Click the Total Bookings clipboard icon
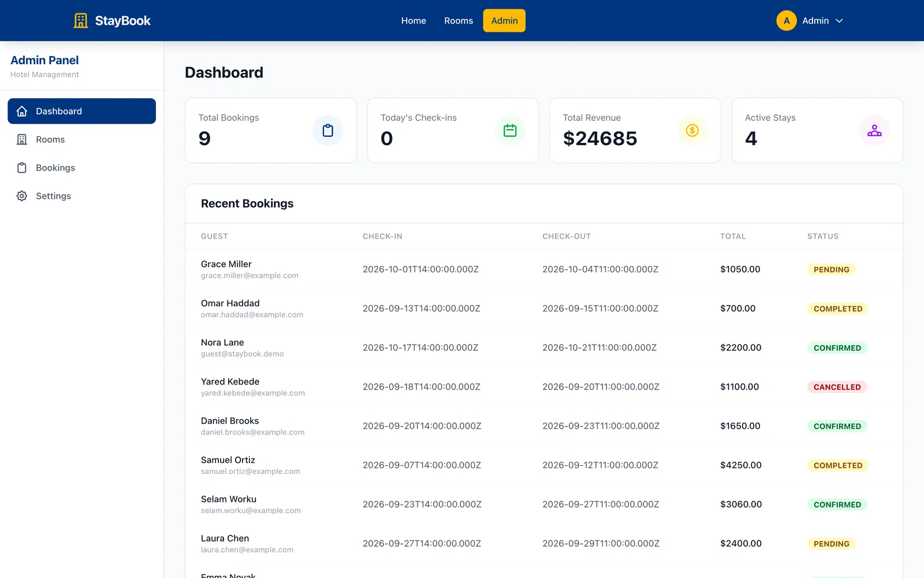Viewport: 924px width, 578px height. (328, 131)
